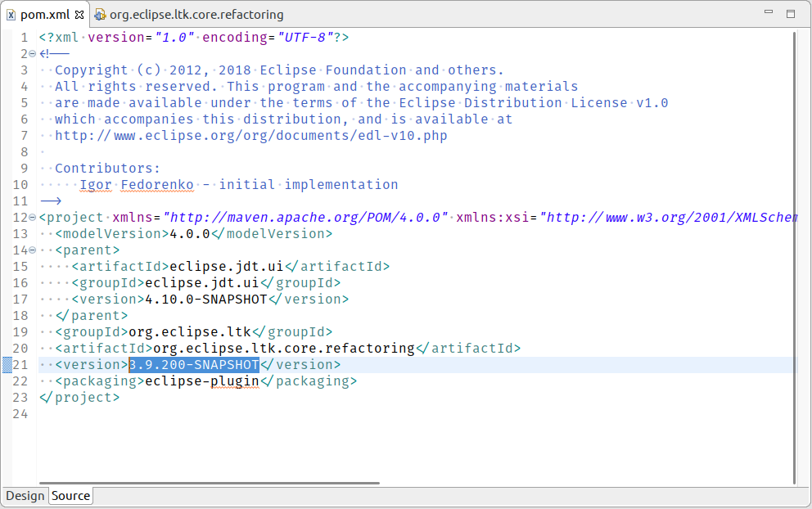This screenshot has width=812, height=509.
Task: Click the comment end arrow on line 11
Action: click(51, 201)
